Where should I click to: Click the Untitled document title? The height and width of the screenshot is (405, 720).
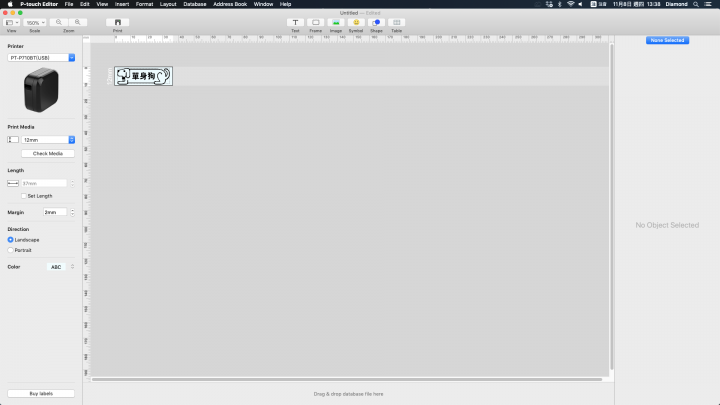(x=349, y=13)
